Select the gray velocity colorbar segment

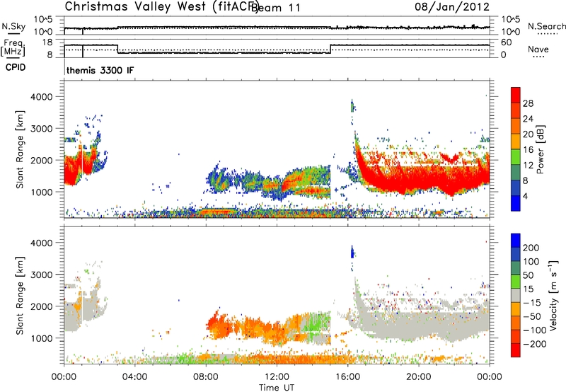point(516,295)
